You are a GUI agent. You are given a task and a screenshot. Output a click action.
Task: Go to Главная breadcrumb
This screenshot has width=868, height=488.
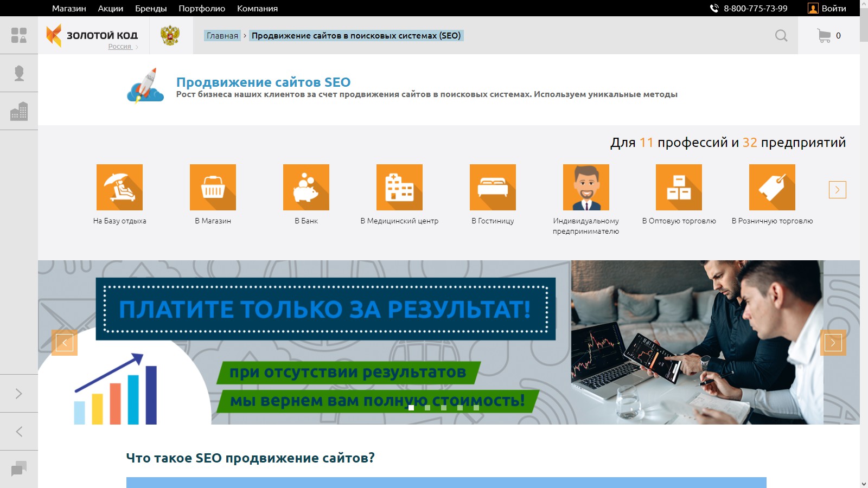pyautogui.click(x=222, y=36)
